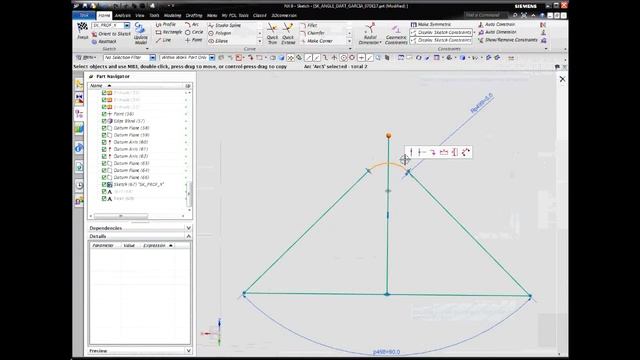Screen dimensions: 640x360
Task: Click the Part Navigator horizontal scrollbar
Action: [x=121, y=216]
